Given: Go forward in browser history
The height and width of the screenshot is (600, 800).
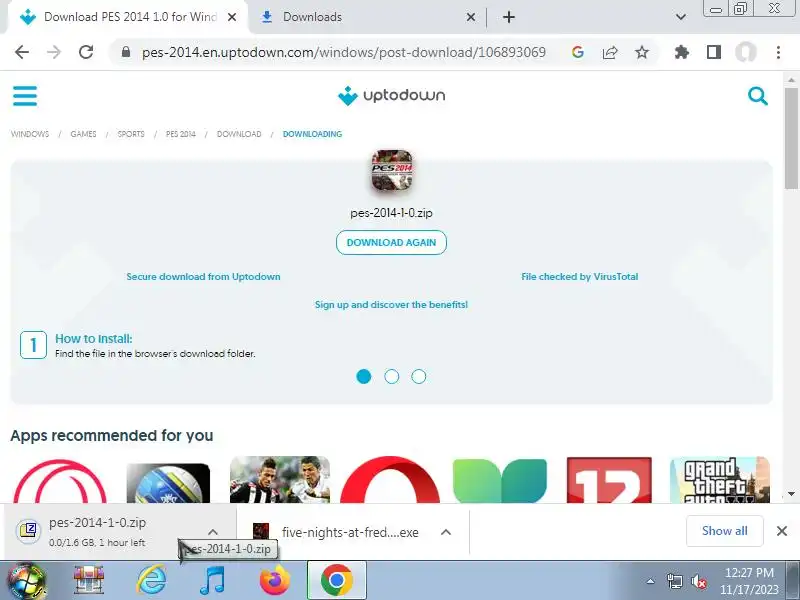Looking at the screenshot, I should [x=54, y=52].
